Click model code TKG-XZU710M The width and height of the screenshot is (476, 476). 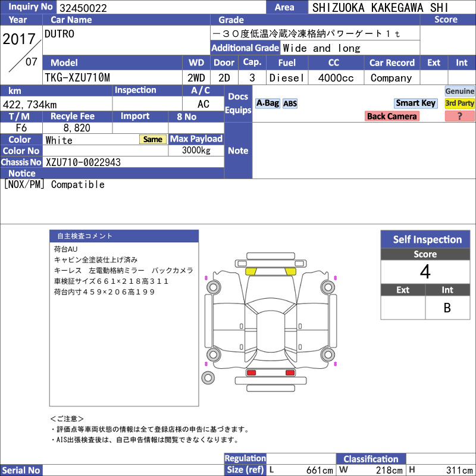pos(77,78)
